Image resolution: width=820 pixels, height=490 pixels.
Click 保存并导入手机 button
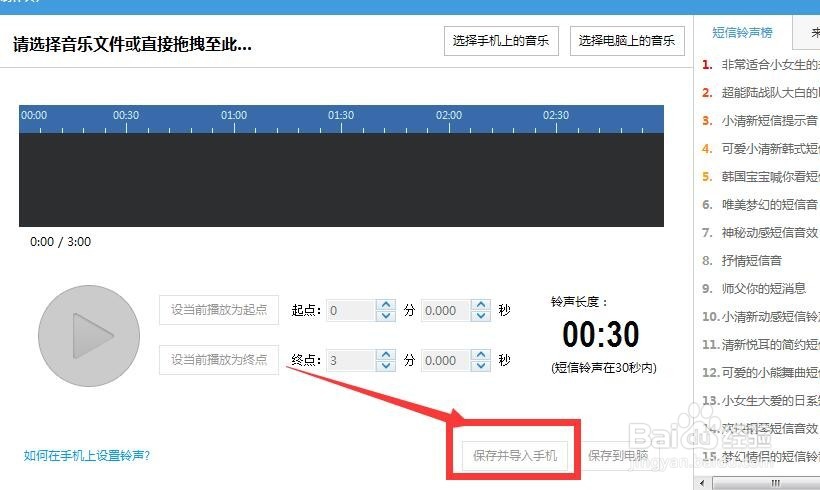(x=515, y=455)
